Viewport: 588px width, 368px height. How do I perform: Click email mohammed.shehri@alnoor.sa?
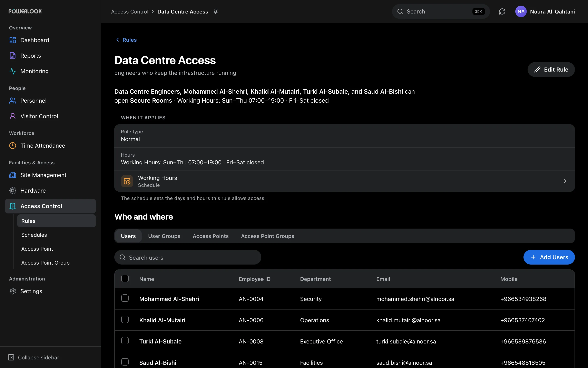click(415, 299)
